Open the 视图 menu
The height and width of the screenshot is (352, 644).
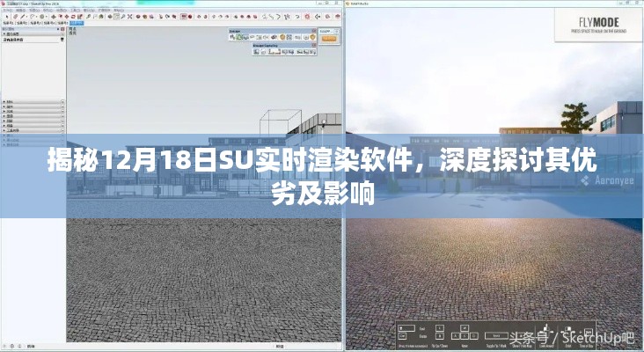(34, 11)
